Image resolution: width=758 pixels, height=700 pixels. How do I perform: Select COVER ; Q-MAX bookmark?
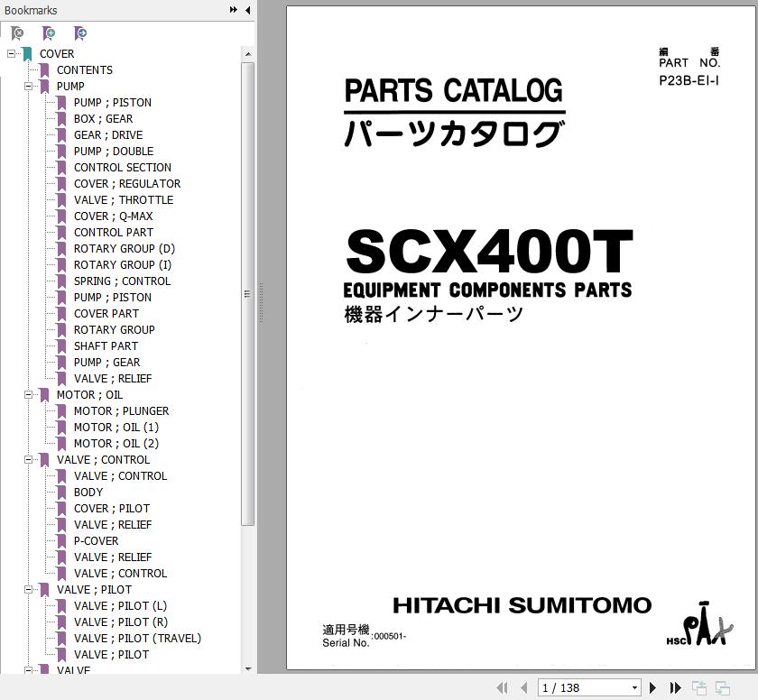[113, 216]
